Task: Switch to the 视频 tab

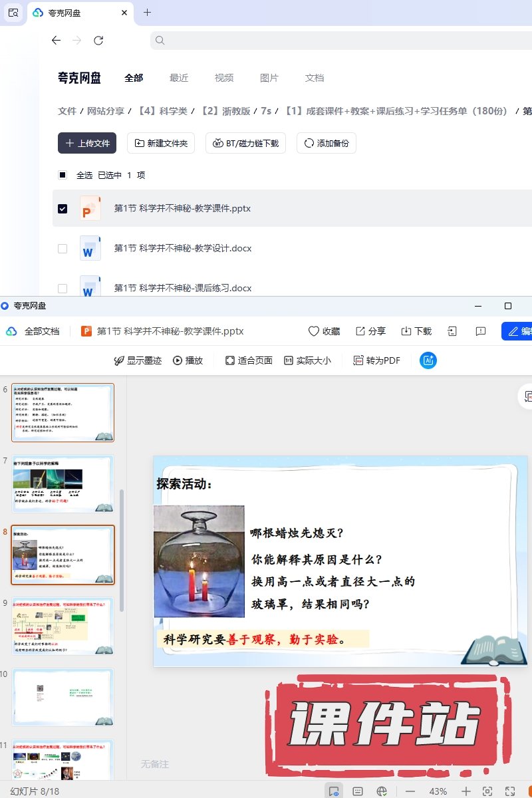Action: (x=224, y=78)
